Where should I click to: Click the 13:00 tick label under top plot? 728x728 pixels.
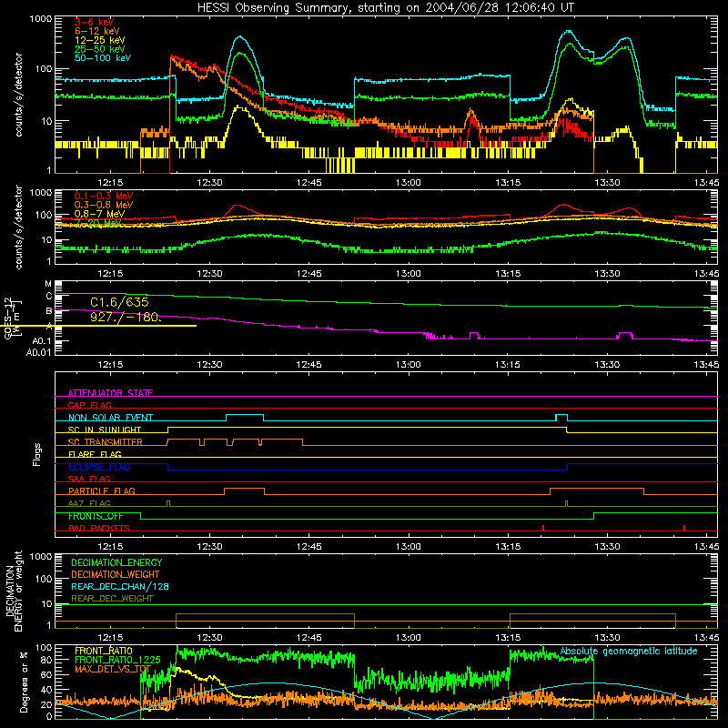408,183
